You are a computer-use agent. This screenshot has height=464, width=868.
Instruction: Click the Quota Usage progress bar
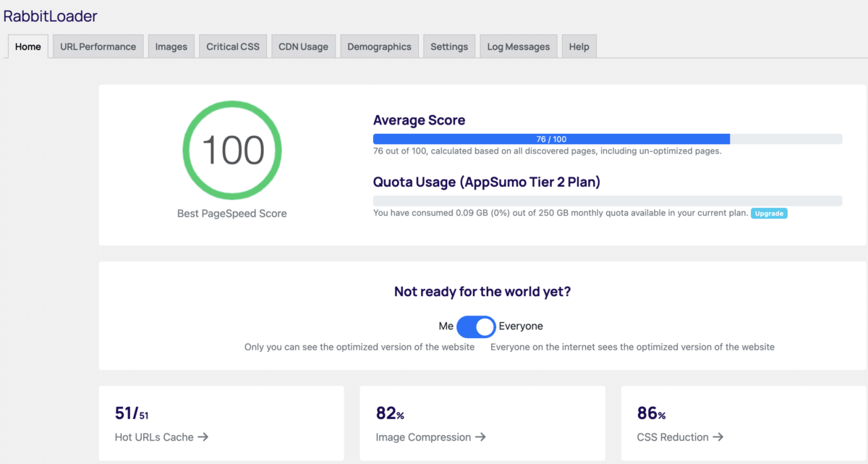coord(608,200)
